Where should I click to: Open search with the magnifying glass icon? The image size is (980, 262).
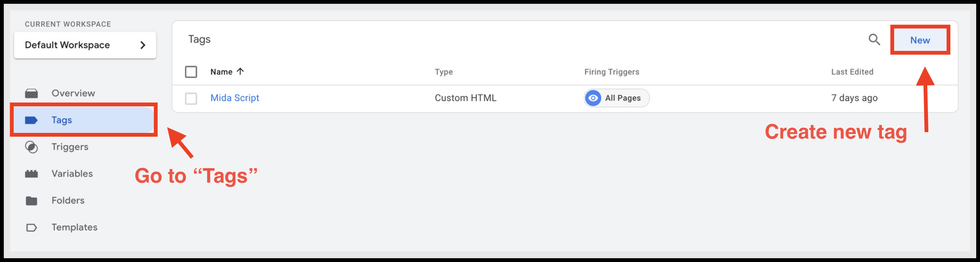[874, 39]
